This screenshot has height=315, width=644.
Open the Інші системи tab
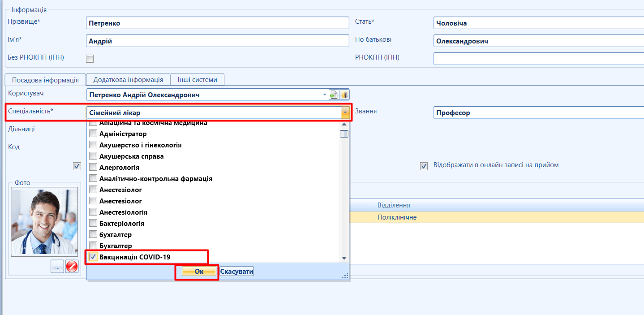click(x=197, y=80)
